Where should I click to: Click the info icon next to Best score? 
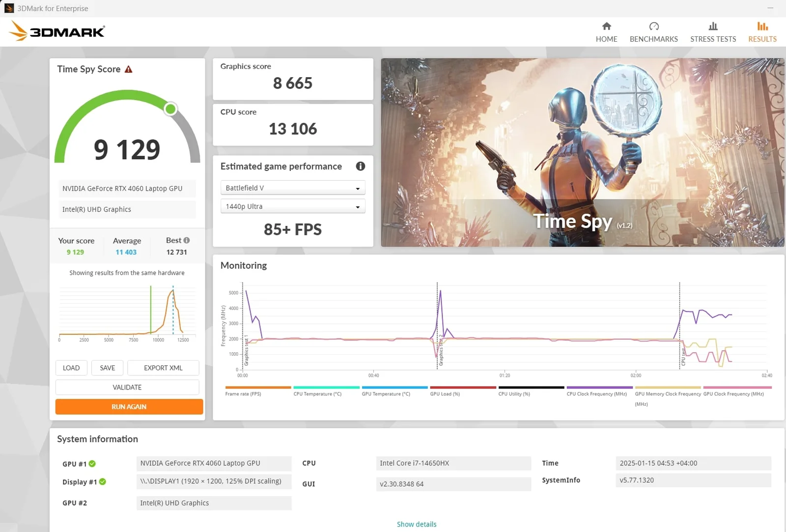[187, 240]
